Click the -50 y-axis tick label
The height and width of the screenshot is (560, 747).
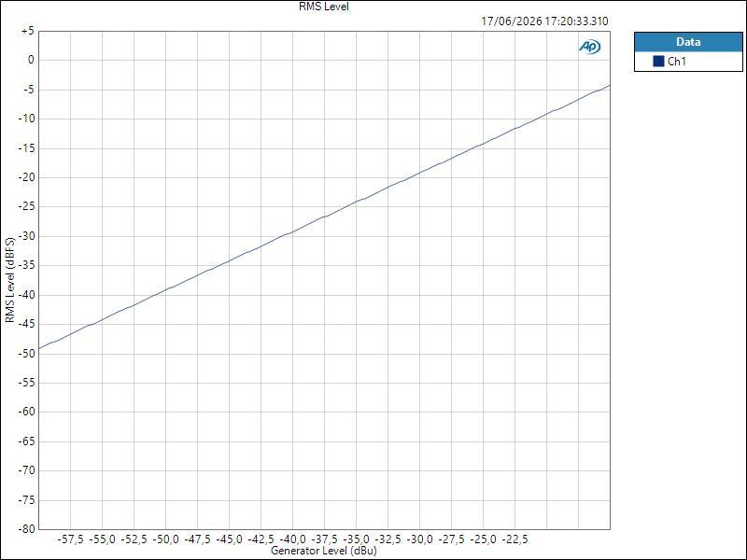[26, 354]
